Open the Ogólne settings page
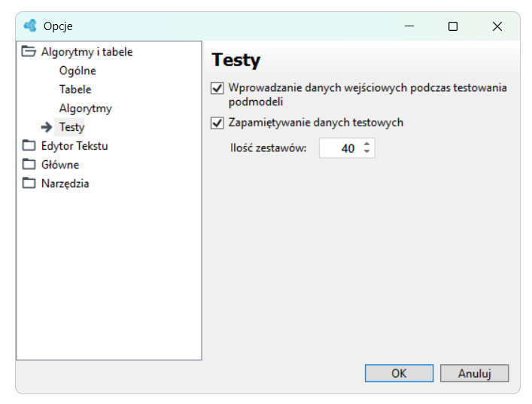Viewport: 532px width, 404px height. coord(78,71)
